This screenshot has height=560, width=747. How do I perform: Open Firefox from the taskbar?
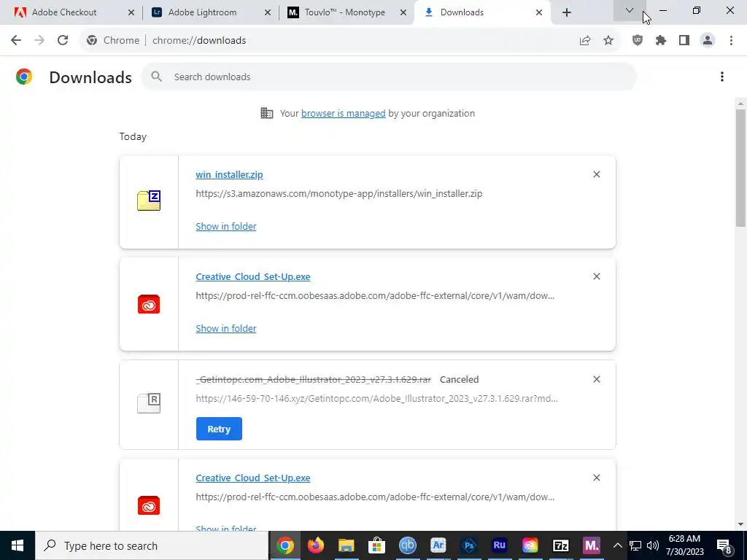pos(315,545)
